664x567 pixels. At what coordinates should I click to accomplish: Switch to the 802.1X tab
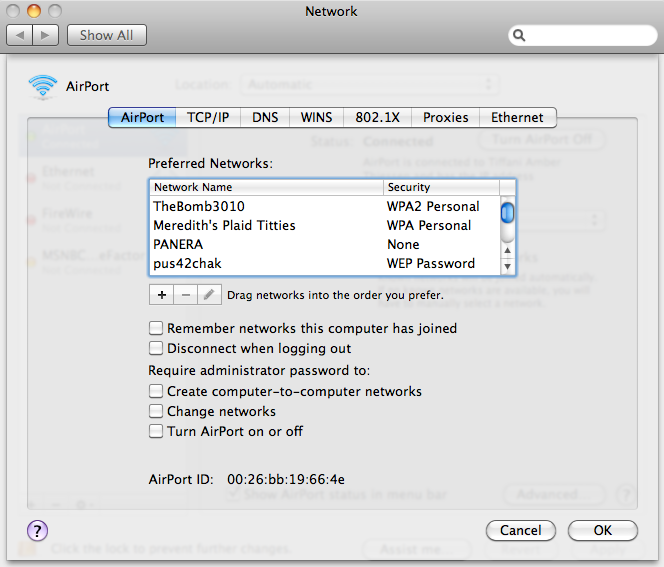[377, 117]
